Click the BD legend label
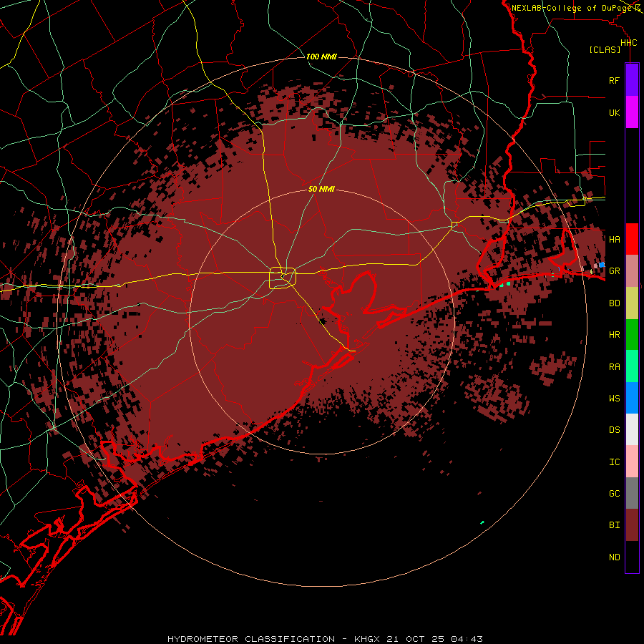 pos(614,303)
